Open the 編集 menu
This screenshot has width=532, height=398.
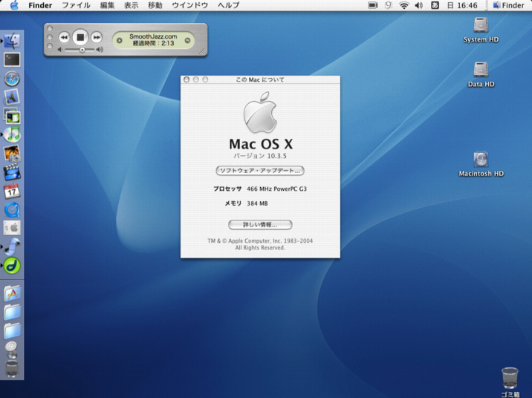click(107, 5)
